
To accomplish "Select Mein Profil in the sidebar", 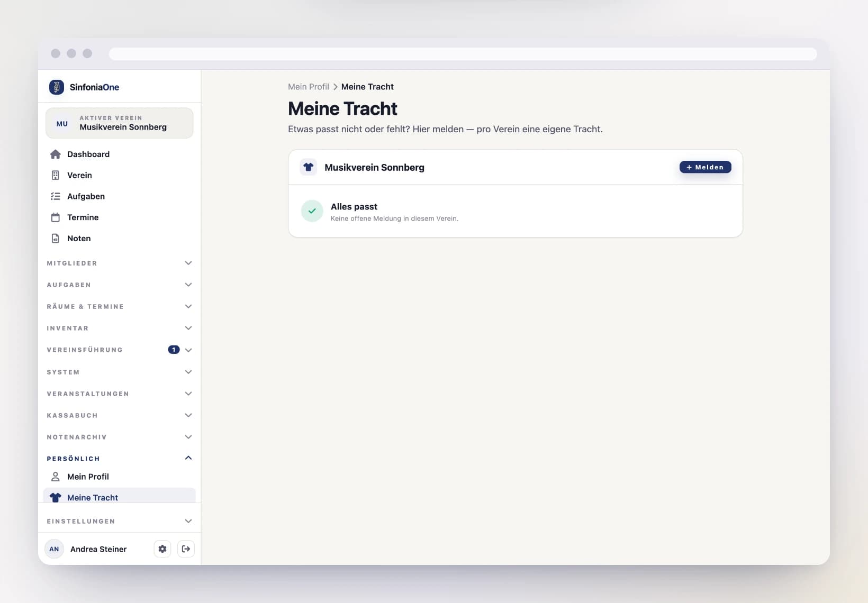I will (120, 477).
